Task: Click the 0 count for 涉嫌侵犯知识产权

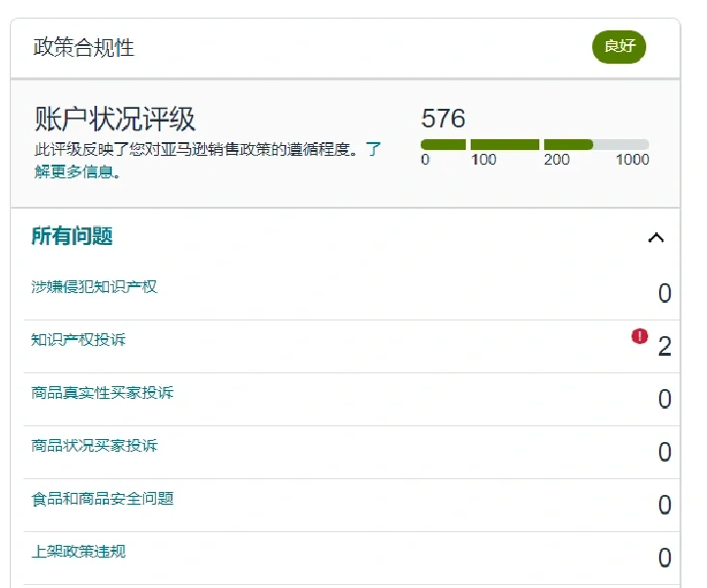Action: (x=664, y=293)
